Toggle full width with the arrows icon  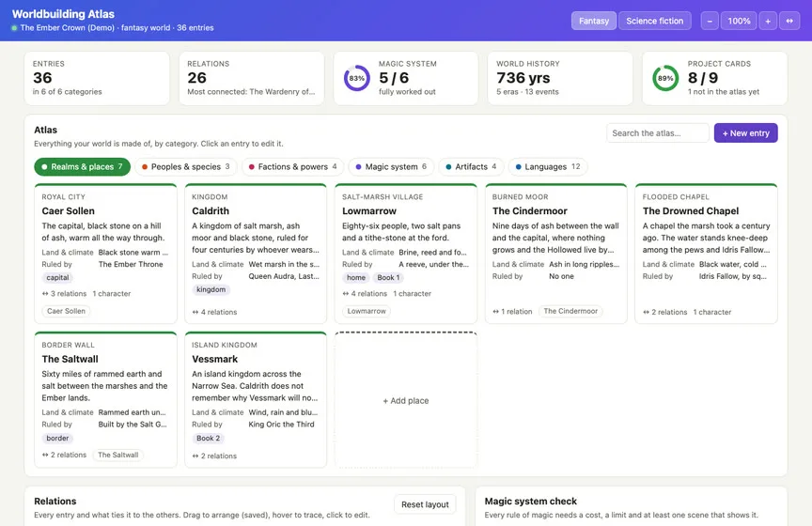tap(789, 21)
